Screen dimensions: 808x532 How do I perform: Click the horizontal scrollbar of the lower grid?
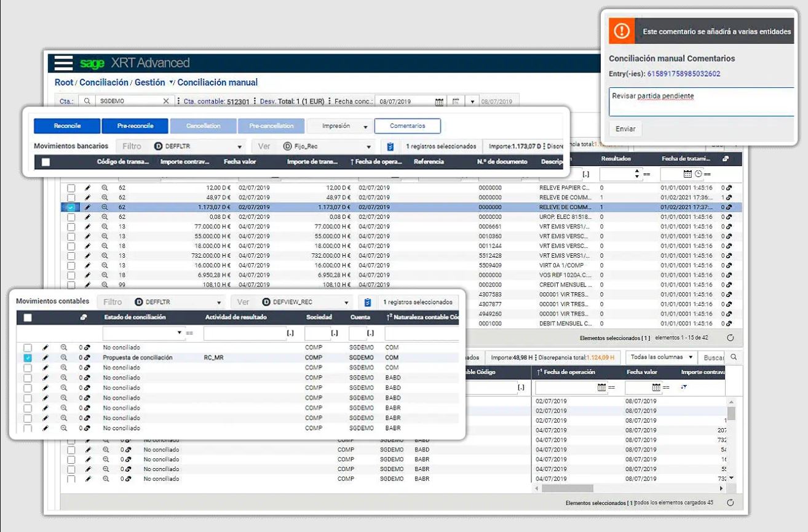pos(568,488)
